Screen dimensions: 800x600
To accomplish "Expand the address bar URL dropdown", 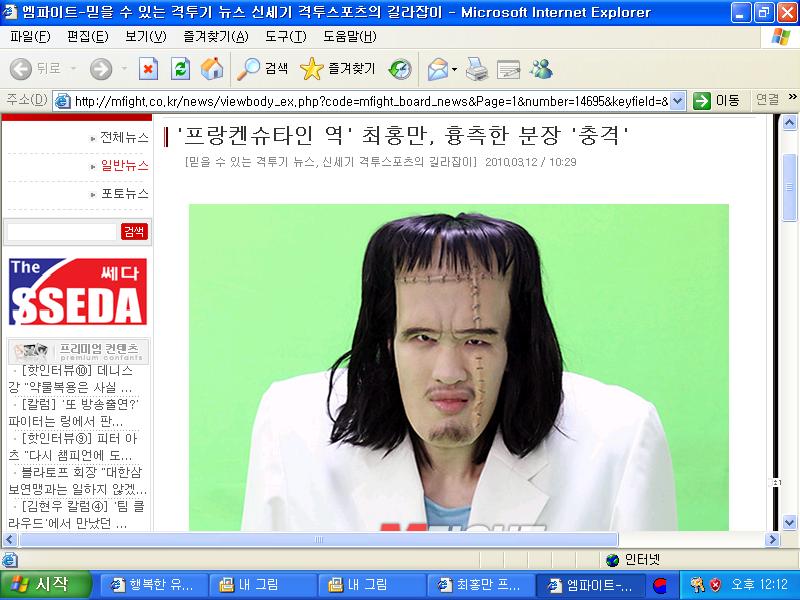I will 677,101.
